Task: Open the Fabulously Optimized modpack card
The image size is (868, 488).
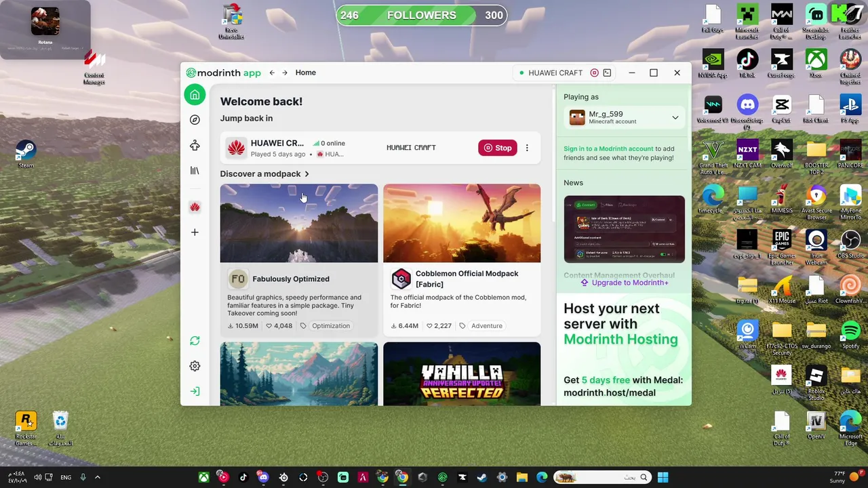Action: coord(299,260)
